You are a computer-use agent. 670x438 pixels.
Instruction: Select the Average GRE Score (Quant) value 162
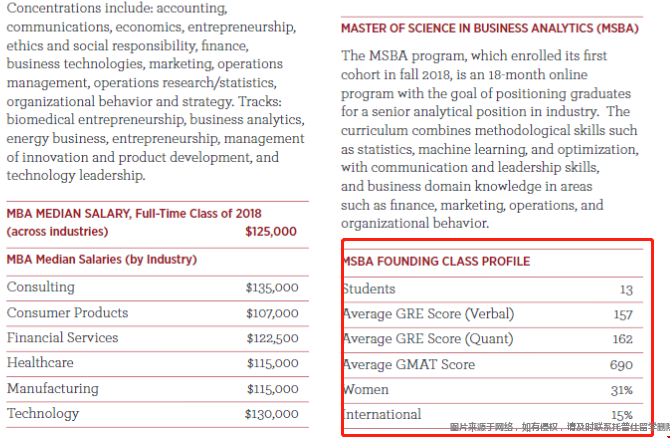click(x=623, y=339)
